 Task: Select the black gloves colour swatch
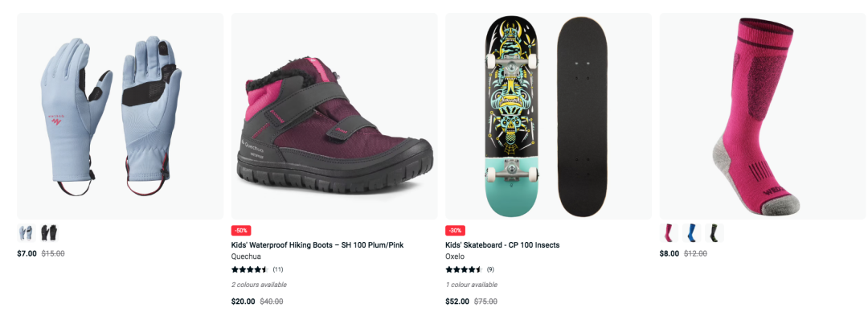point(49,233)
